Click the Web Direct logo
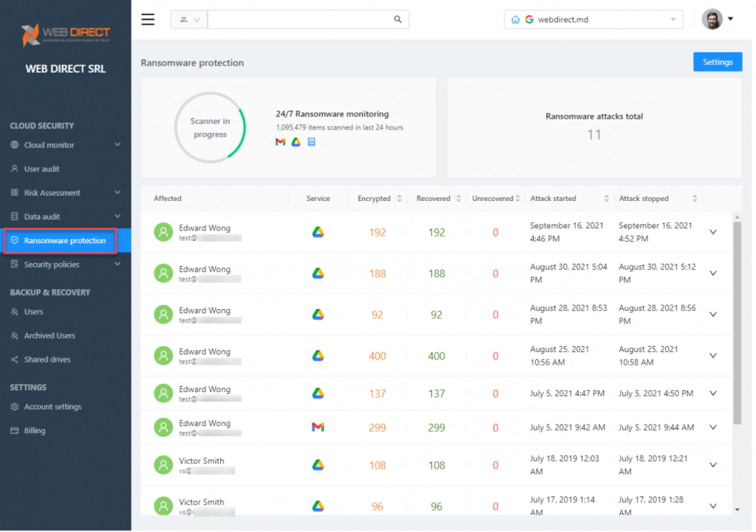Image resolution: width=756 pixels, height=532 pixels. tap(66, 36)
